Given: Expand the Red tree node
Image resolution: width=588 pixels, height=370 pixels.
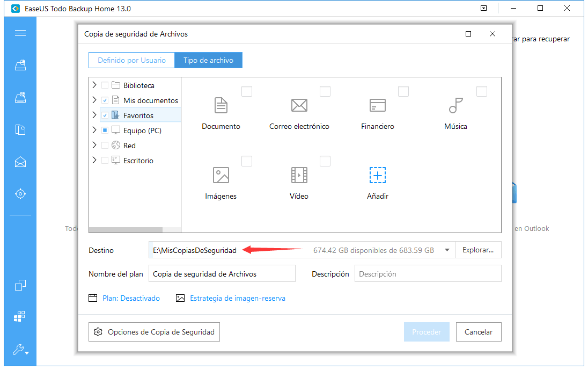Looking at the screenshot, I should click(x=94, y=145).
